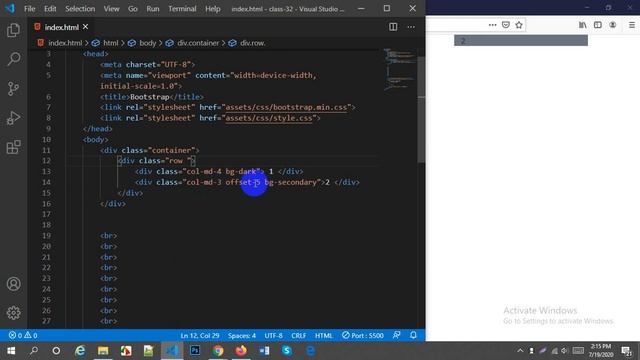Open the Windows Start button
640x360 pixels.
(11, 351)
